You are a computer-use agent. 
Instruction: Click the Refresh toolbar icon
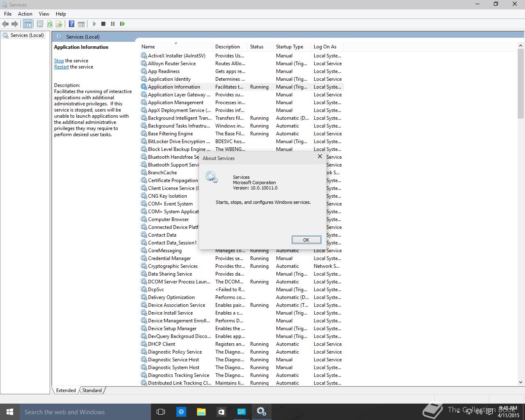(x=50, y=24)
